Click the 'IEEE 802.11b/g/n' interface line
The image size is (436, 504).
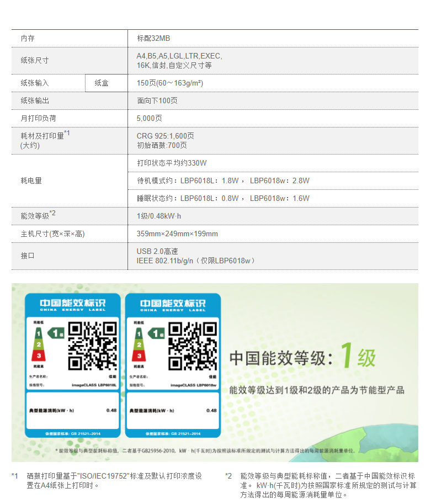[x=196, y=261]
